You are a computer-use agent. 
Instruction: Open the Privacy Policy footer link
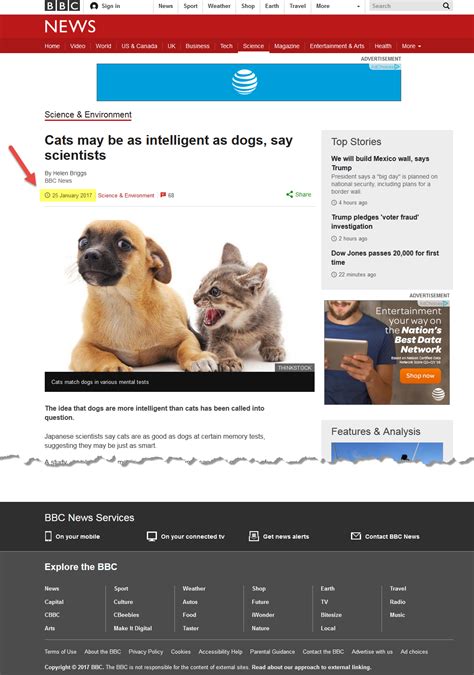146,652
